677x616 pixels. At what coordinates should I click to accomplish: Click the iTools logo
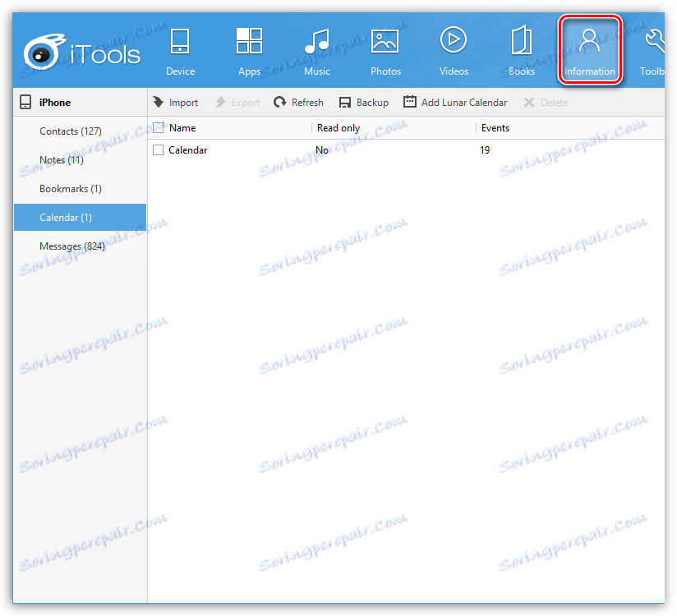82,53
